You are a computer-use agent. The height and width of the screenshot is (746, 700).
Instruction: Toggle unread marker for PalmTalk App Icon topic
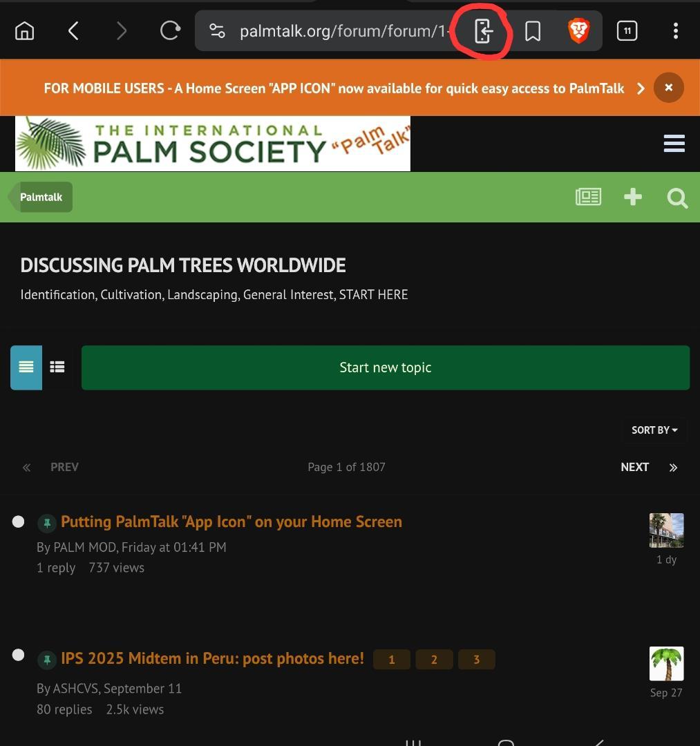coord(19,522)
